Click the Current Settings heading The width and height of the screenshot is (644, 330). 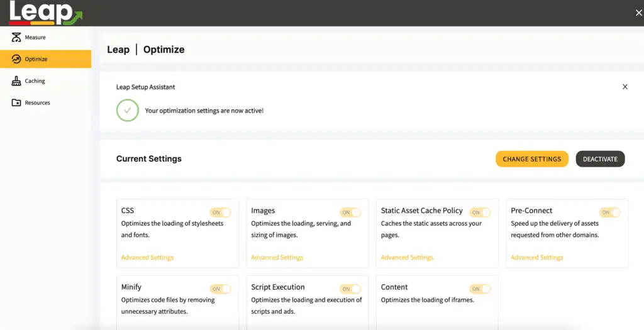coord(148,159)
